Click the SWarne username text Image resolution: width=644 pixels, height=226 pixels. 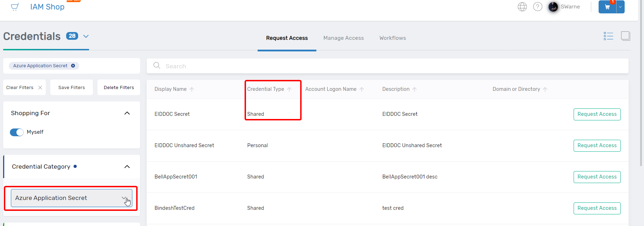coord(570,7)
